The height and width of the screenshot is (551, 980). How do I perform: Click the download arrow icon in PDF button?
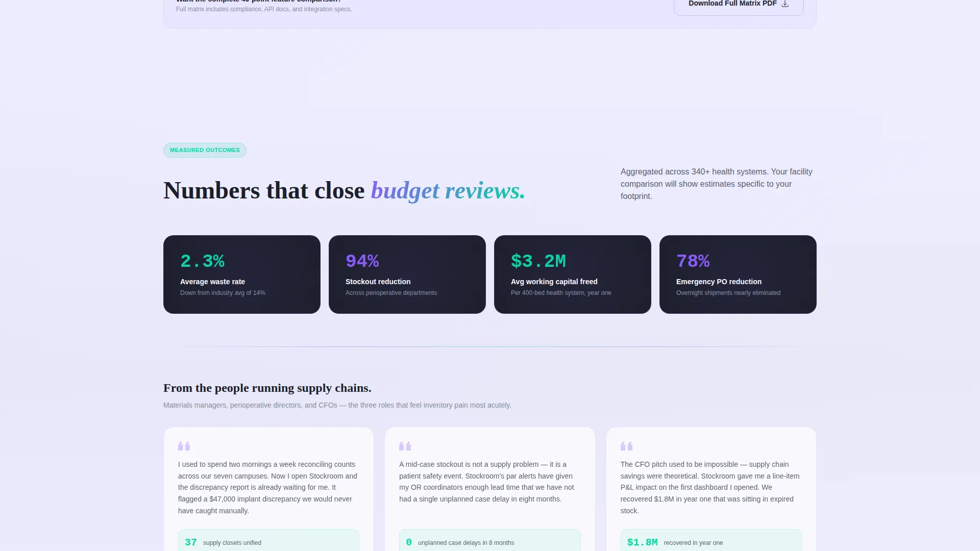[785, 4]
